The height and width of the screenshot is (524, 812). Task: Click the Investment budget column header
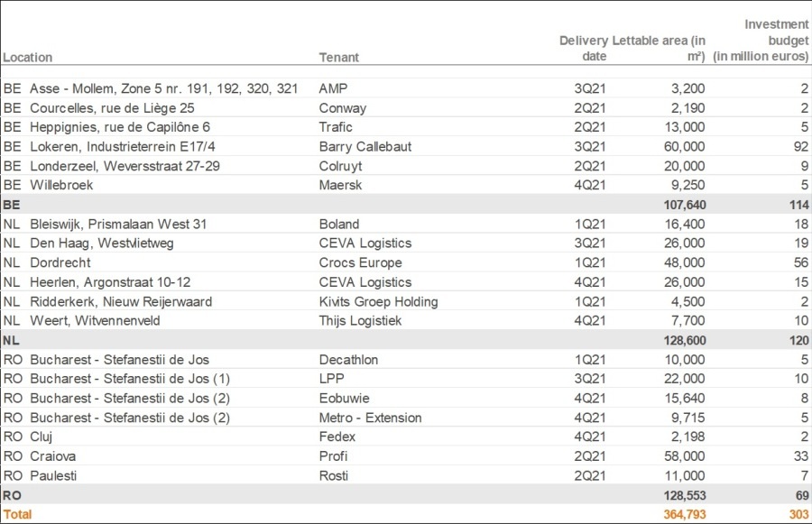click(x=761, y=41)
